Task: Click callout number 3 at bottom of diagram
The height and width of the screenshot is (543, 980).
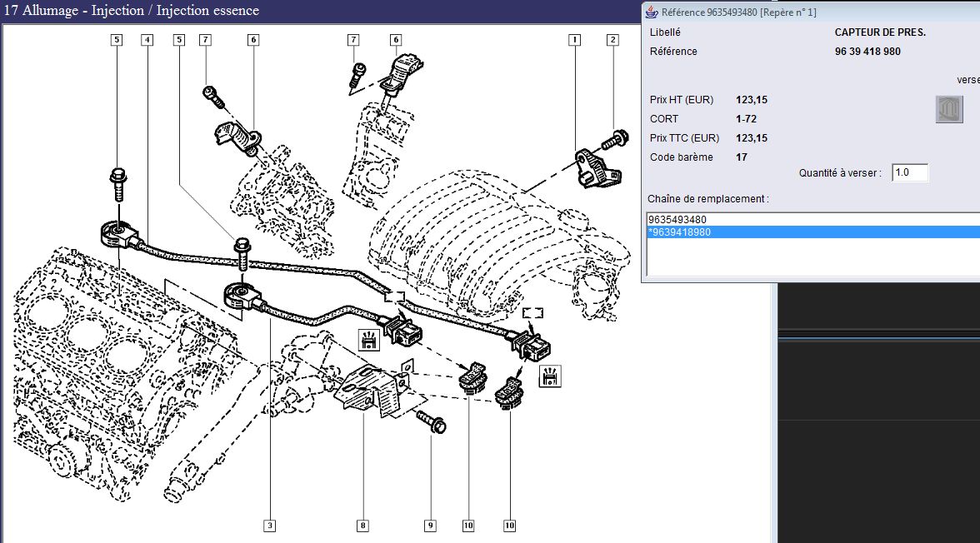Action: click(x=269, y=526)
